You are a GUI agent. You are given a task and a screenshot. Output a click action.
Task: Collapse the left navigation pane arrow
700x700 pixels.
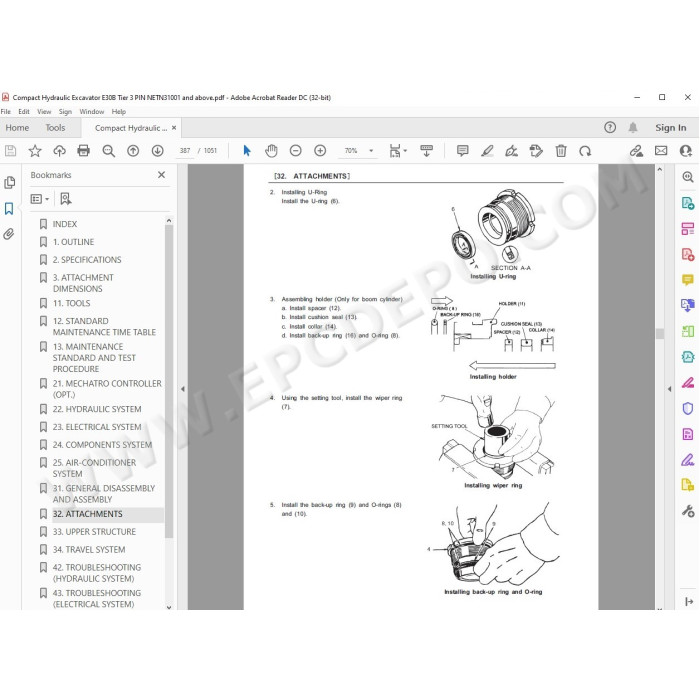(x=183, y=389)
